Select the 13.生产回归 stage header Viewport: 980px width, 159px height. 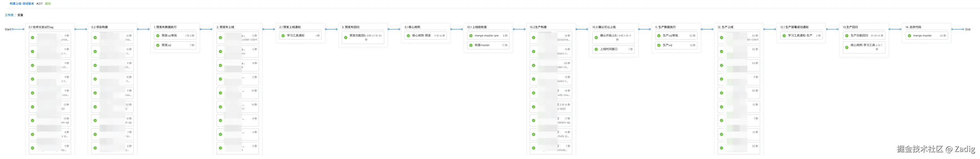click(x=850, y=27)
